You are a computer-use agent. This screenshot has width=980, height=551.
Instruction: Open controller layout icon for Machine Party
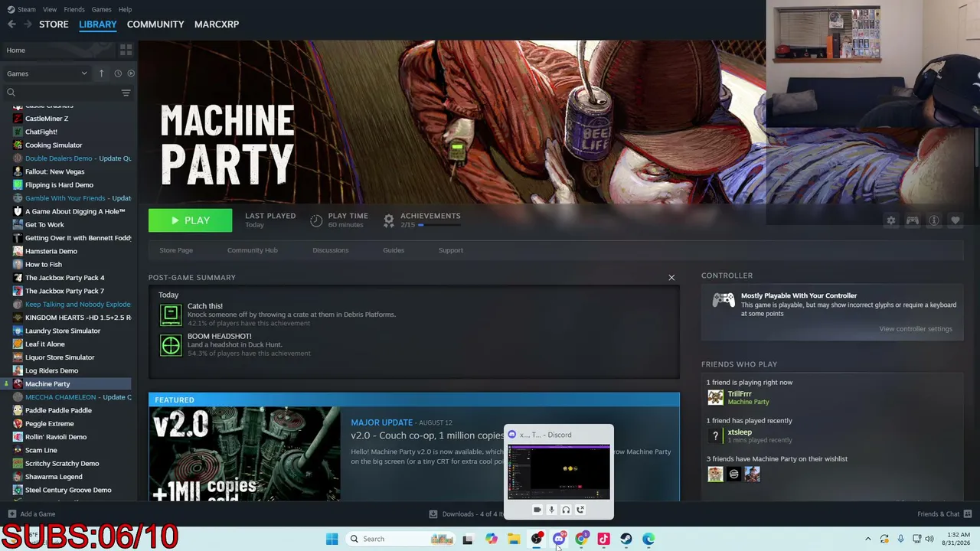[x=913, y=220]
